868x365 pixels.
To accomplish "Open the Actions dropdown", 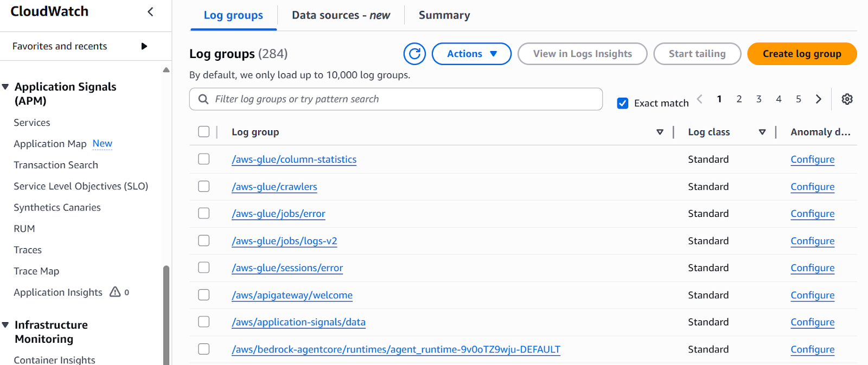I will pyautogui.click(x=471, y=54).
